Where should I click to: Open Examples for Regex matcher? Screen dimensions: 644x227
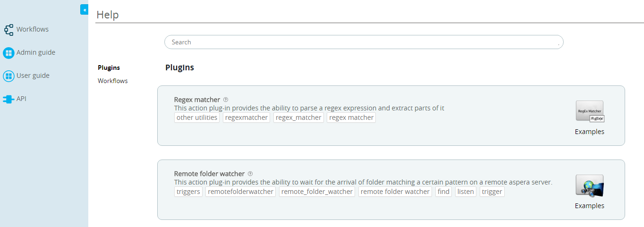(589, 132)
